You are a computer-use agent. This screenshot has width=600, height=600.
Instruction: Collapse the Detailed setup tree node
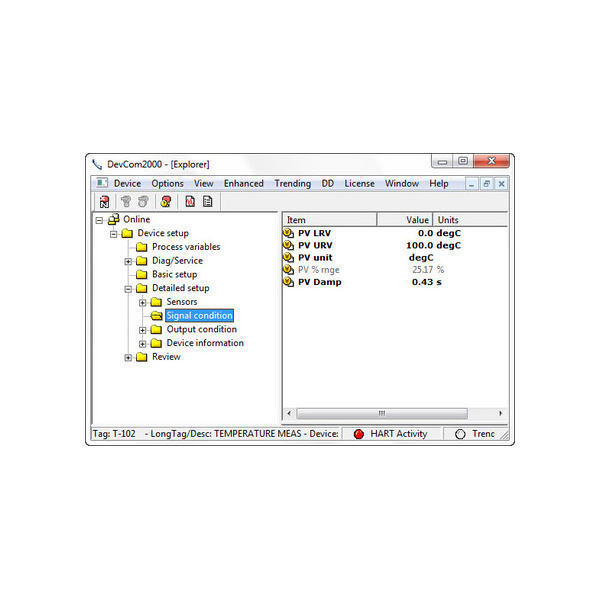tap(128, 289)
